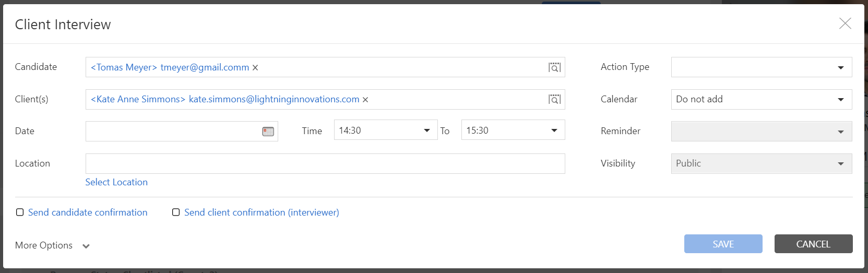The width and height of the screenshot is (868, 273).
Task: Tick Send client confirmation (interviewer) checkbox
Action: [x=176, y=212]
